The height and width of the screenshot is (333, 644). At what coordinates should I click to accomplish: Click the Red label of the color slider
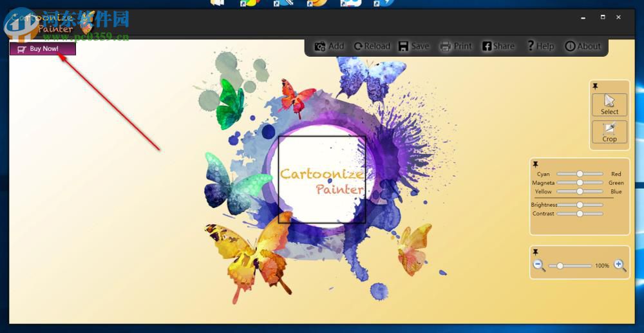point(616,174)
